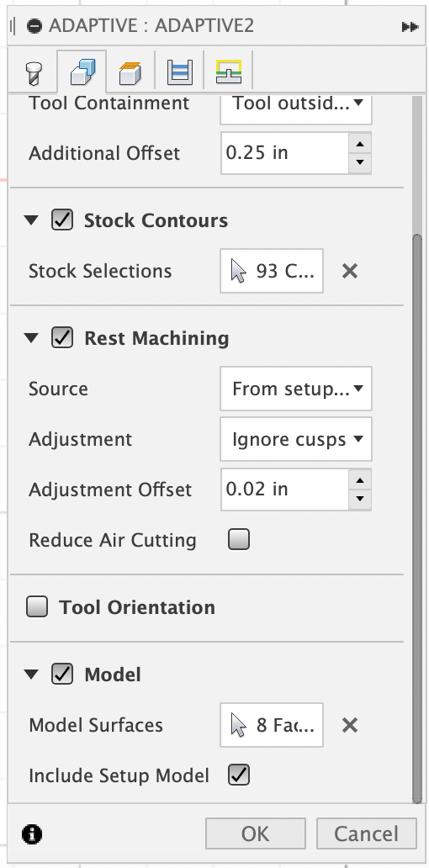429x868 pixels.
Task: Uncheck the Stock Contours checkbox
Action: pos(62,220)
